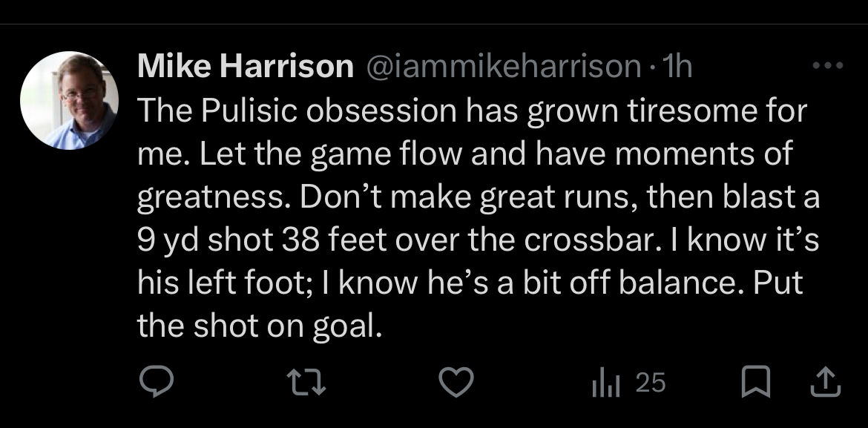Click the words "left foot" in the tweet
The image size is (868, 428).
(x=233, y=283)
